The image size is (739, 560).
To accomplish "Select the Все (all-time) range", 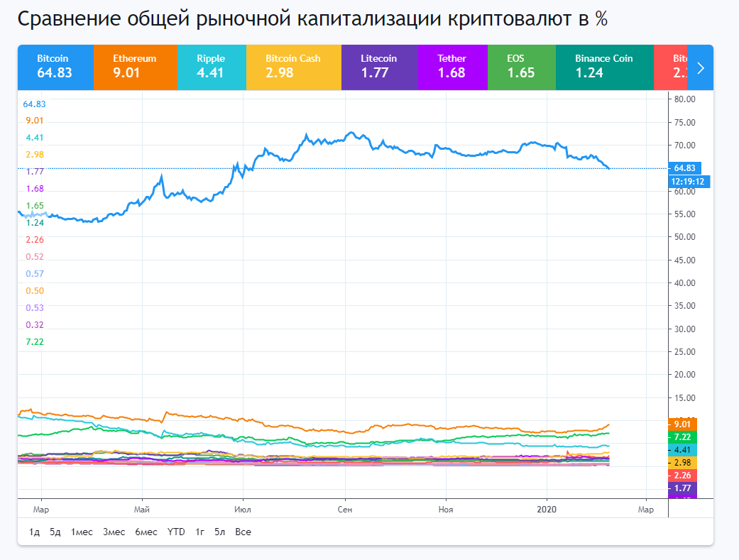I will (243, 532).
